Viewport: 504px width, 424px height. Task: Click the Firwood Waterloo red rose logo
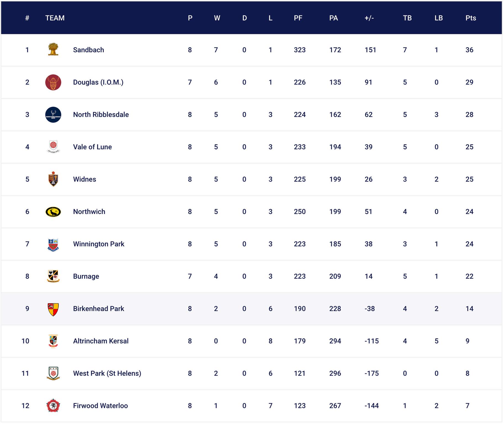pyautogui.click(x=53, y=405)
